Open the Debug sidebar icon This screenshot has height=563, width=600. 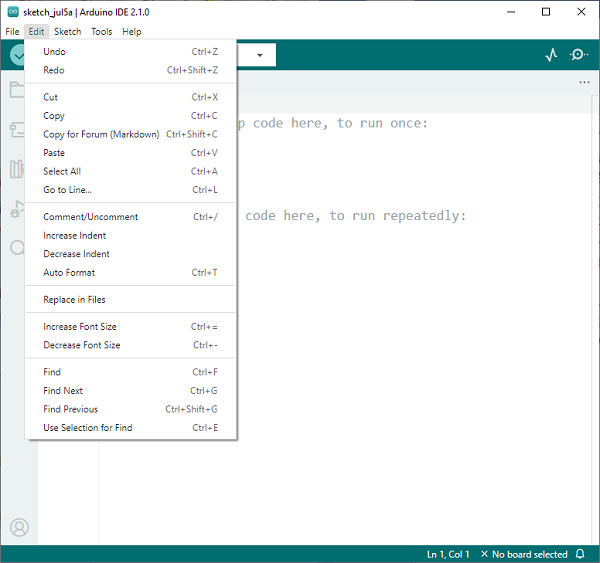(17, 209)
